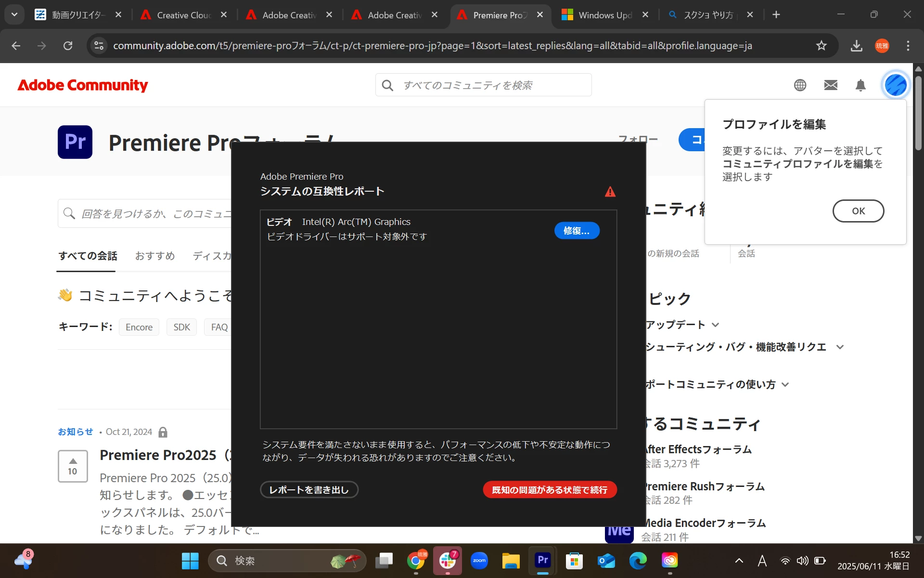This screenshot has height=578, width=924.
Task: Bookmark this page with the star icon
Action: tap(821, 46)
